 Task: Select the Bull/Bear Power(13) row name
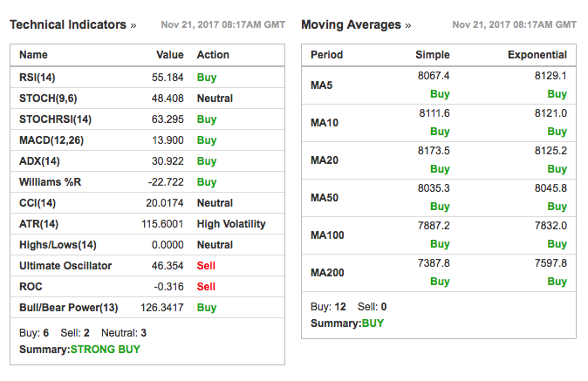(68, 308)
